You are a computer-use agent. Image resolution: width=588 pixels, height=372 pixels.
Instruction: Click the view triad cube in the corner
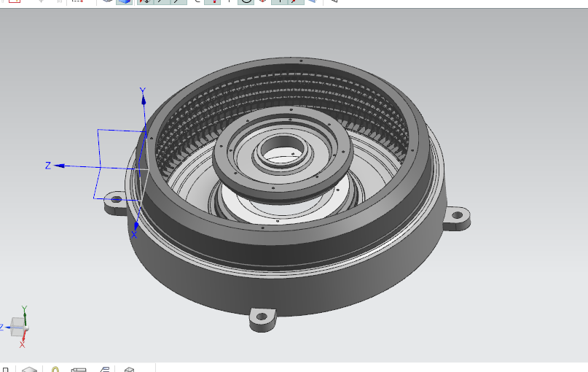17,327
